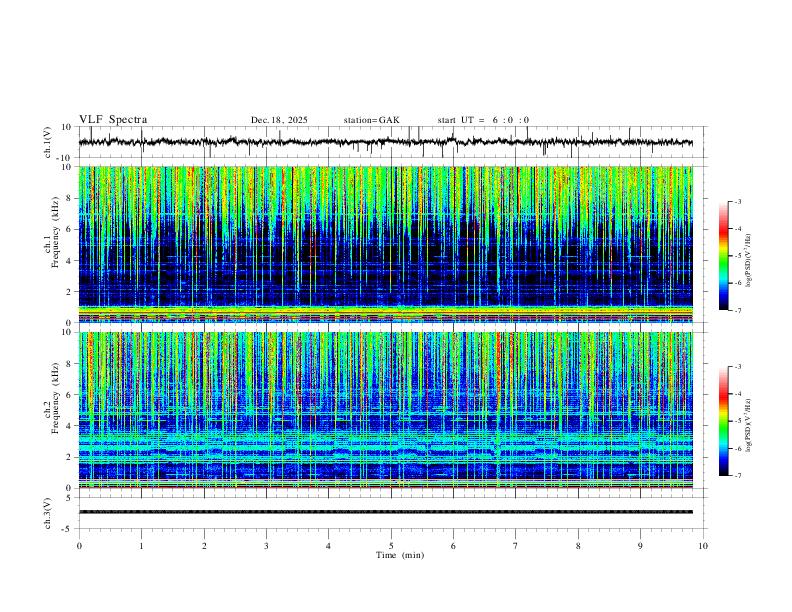Image resolution: width=792 pixels, height=612 pixels.
Task: Click the ch.2 spectrogram panel
Action: [x=386, y=410]
